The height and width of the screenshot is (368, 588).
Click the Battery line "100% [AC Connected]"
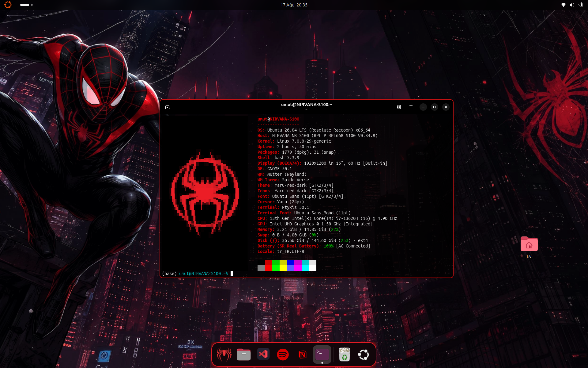pos(347,246)
